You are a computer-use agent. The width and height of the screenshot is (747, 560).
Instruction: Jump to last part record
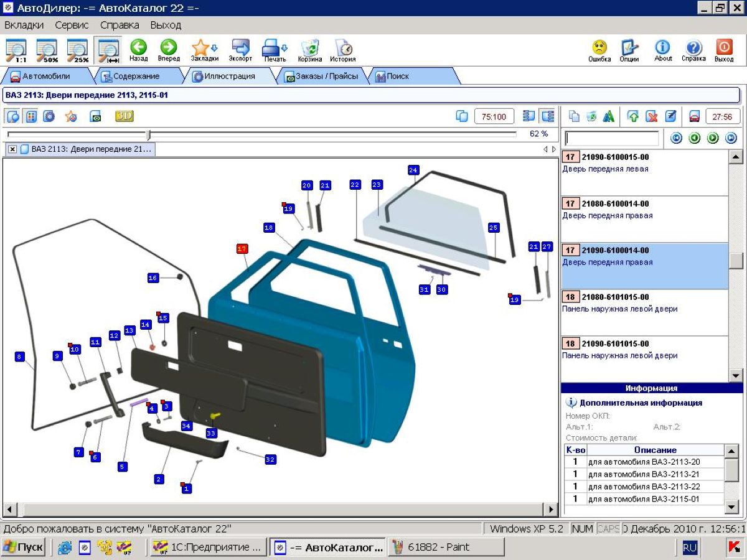(x=731, y=138)
